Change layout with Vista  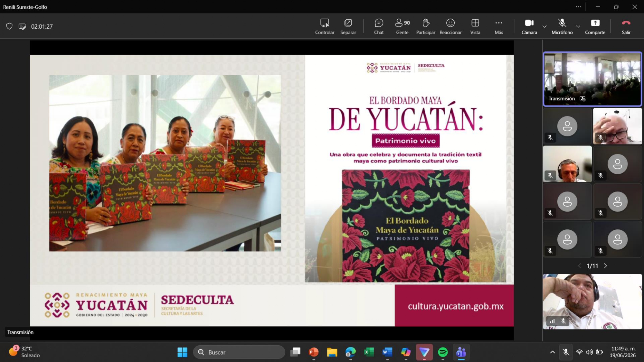coord(475,26)
